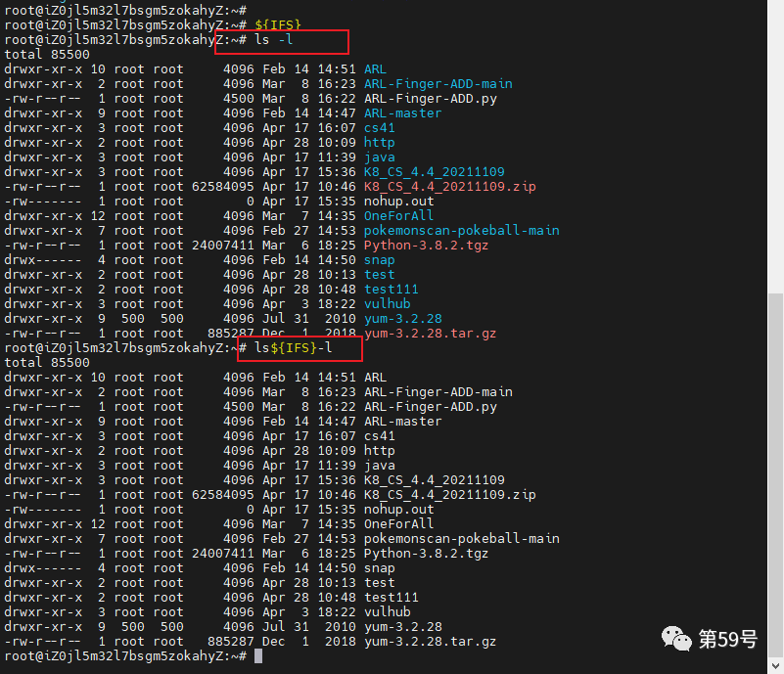Image resolution: width=784 pixels, height=674 pixels.
Task: Click the blue 'cs41' directory name
Action: tap(380, 127)
